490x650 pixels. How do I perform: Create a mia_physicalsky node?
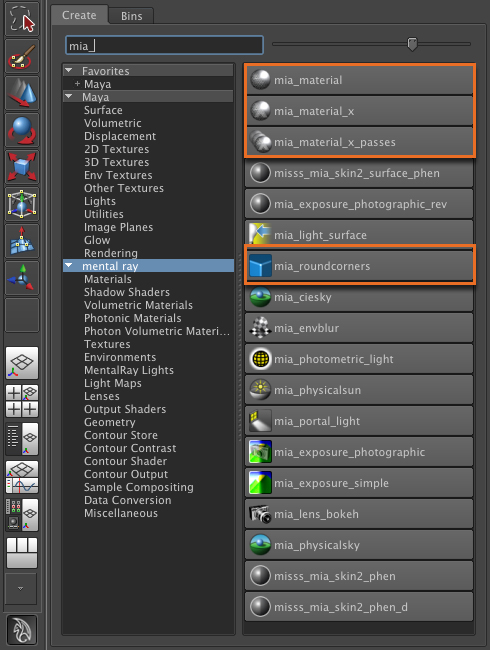pyautogui.click(x=359, y=545)
